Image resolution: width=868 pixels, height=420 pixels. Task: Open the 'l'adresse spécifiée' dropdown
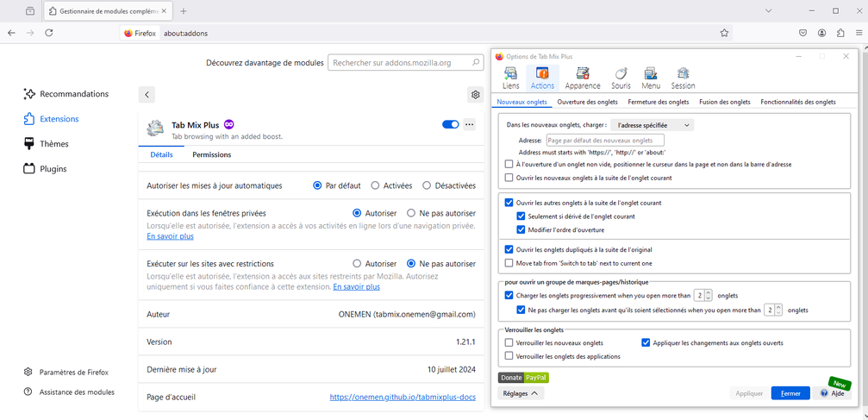pyautogui.click(x=652, y=125)
